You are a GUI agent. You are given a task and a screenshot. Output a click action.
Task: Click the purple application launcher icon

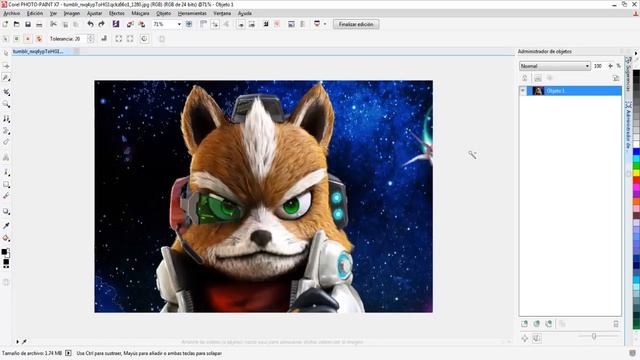pos(116,24)
